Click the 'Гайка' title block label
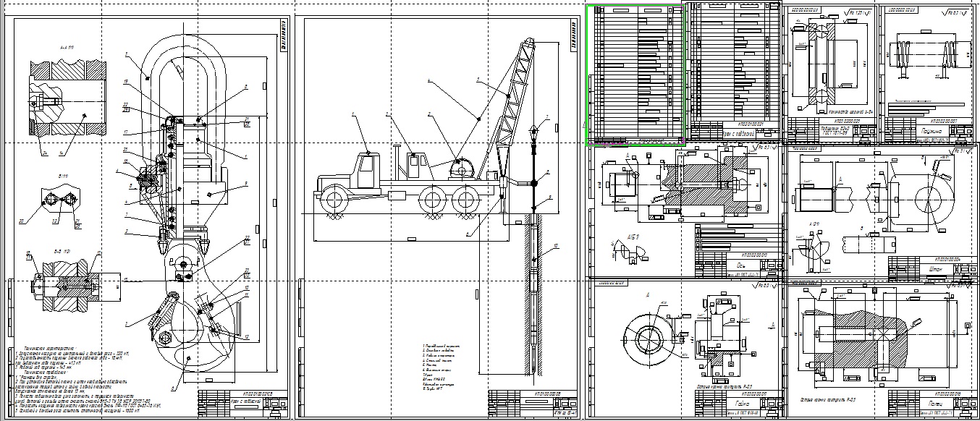 (x=743, y=404)
